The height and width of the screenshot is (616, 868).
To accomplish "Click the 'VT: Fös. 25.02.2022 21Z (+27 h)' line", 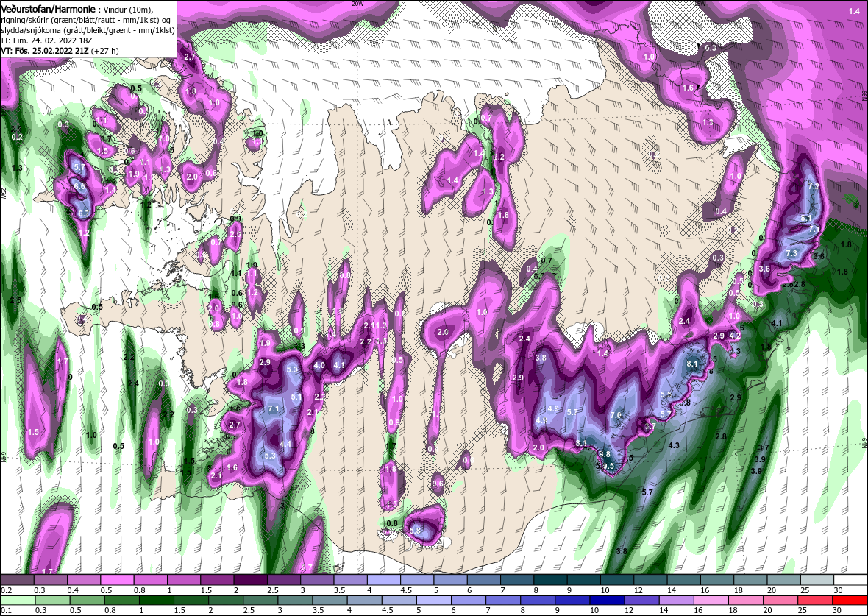I will coord(60,50).
